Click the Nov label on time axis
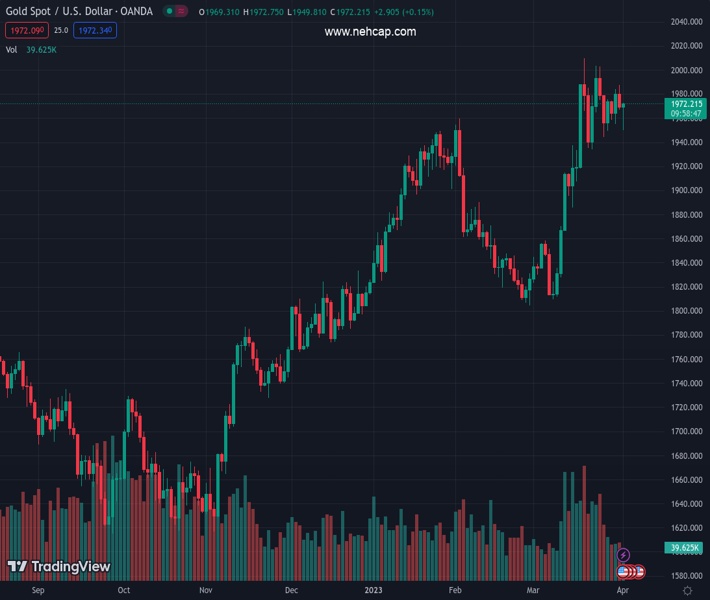Viewport: 710px width, 600px height. point(205,591)
